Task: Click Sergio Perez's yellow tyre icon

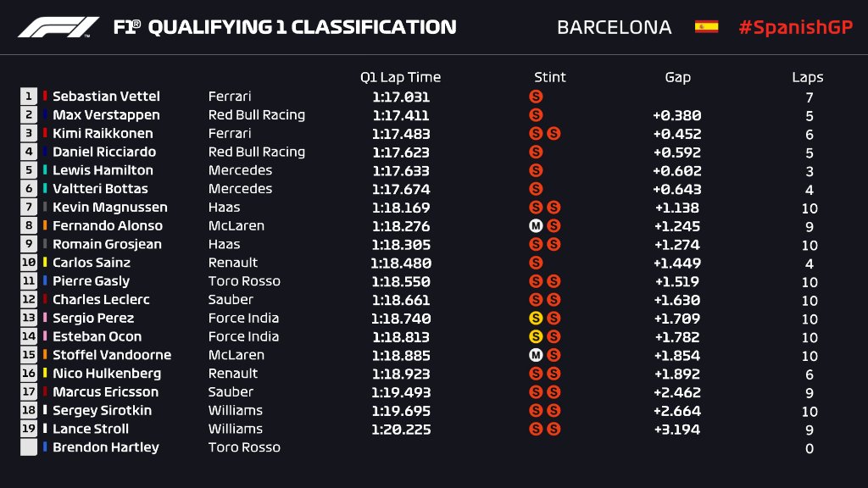Action: click(x=535, y=319)
